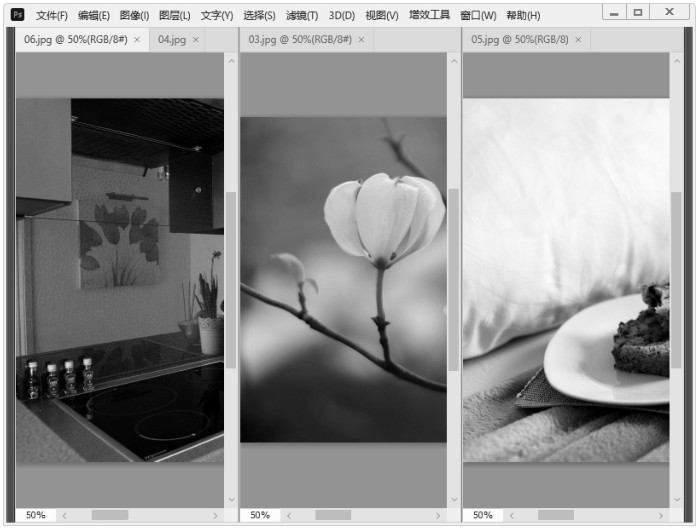
Task: Click vertical scrollbar thumb of 06.jpg pane
Action: tap(231, 280)
